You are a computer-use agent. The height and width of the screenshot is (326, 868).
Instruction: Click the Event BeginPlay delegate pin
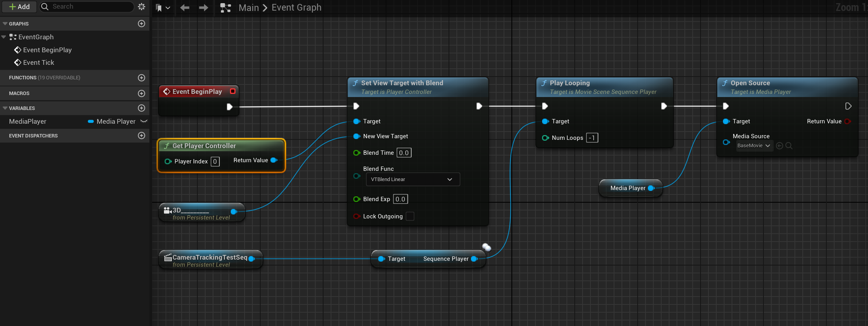point(233,91)
